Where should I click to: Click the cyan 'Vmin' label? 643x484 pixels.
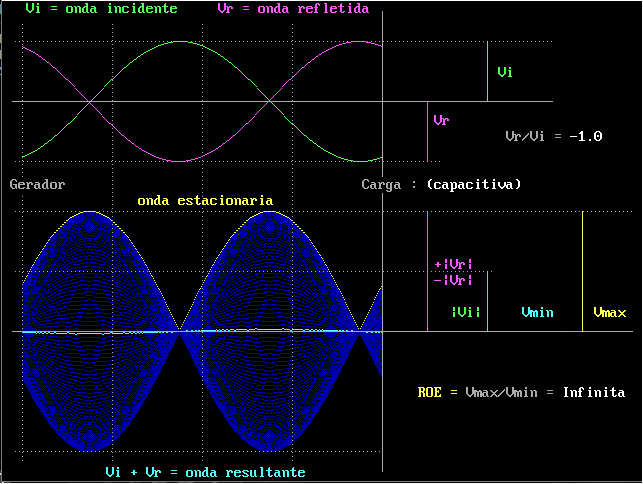point(537,313)
